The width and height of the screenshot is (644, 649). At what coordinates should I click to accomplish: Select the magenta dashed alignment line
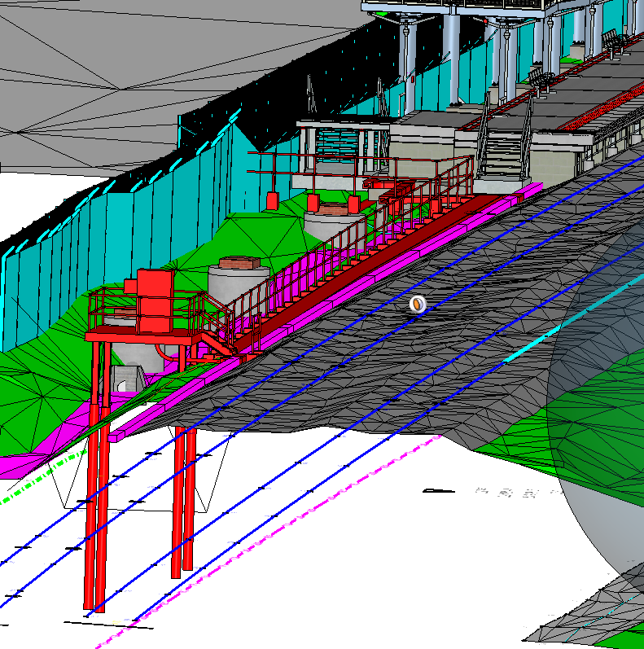pos(269,542)
